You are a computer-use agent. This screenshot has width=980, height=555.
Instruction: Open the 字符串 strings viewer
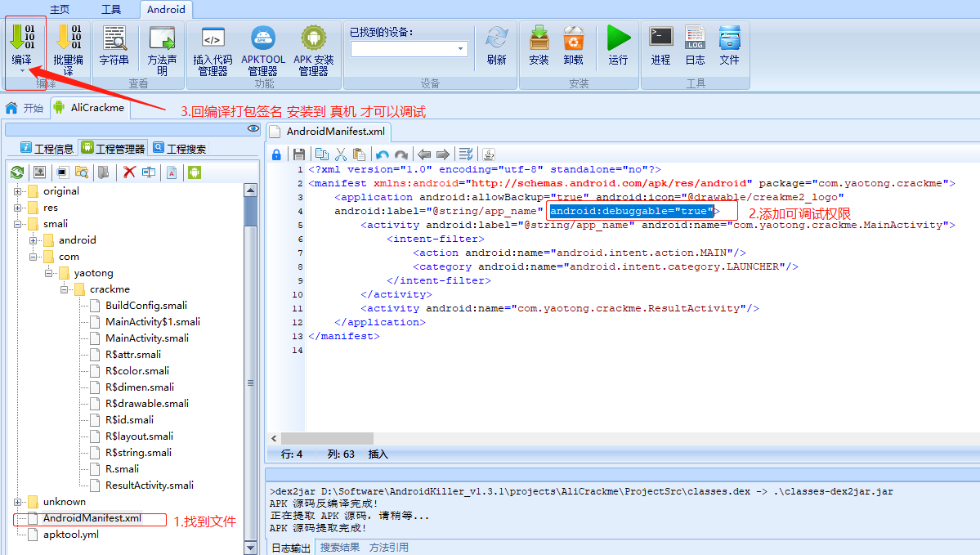(114, 45)
